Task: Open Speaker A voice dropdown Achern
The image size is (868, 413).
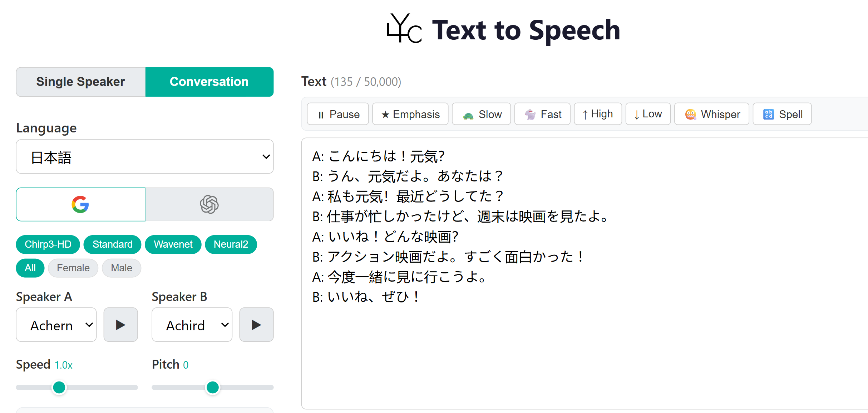Action: click(56, 325)
